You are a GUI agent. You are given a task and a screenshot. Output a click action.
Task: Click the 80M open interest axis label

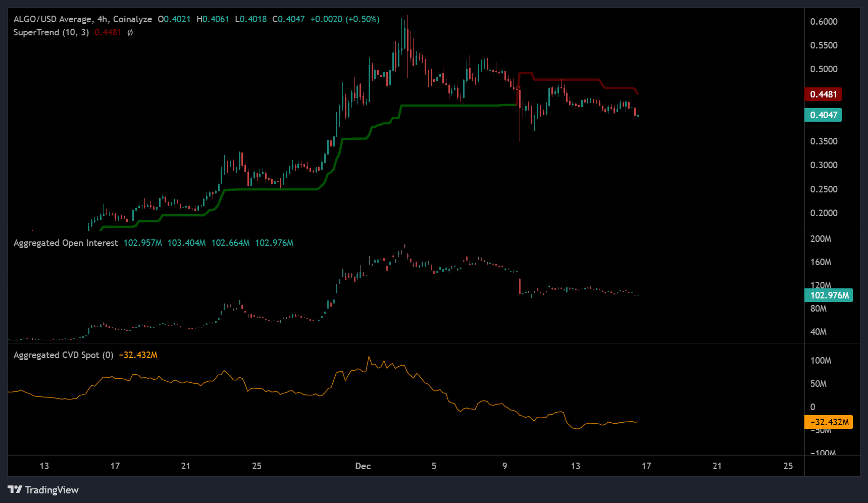point(819,309)
